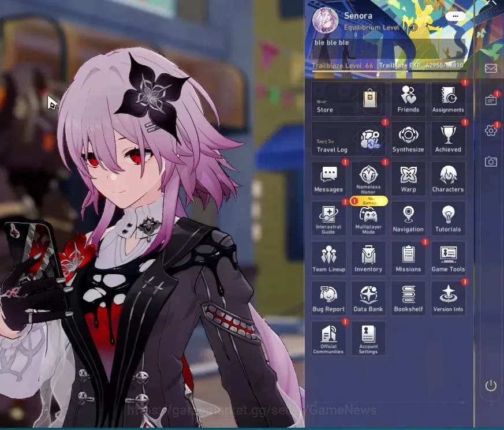This screenshot has width=504, height=430.
Task: Open the mail envelope icon
Action: coord(491,68)
